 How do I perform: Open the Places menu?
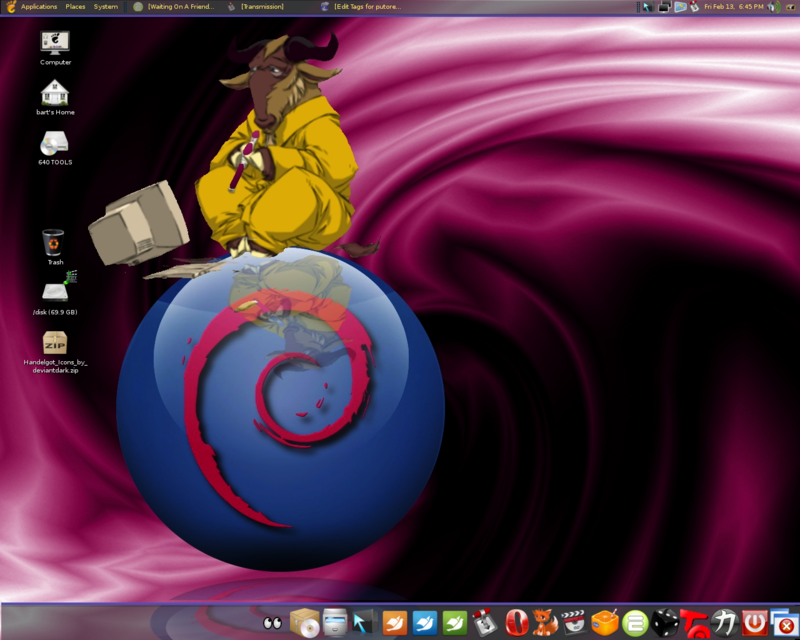75,6
